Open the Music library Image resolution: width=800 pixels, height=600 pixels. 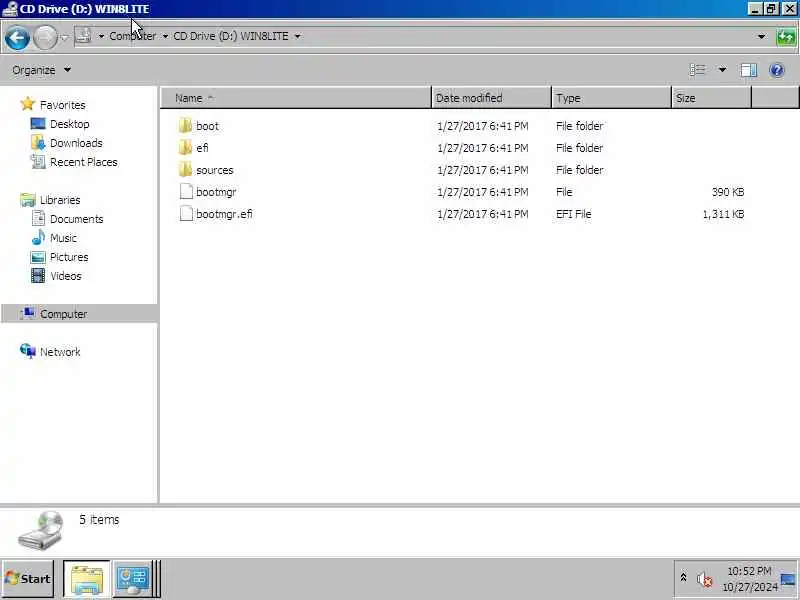coord(63,238)
